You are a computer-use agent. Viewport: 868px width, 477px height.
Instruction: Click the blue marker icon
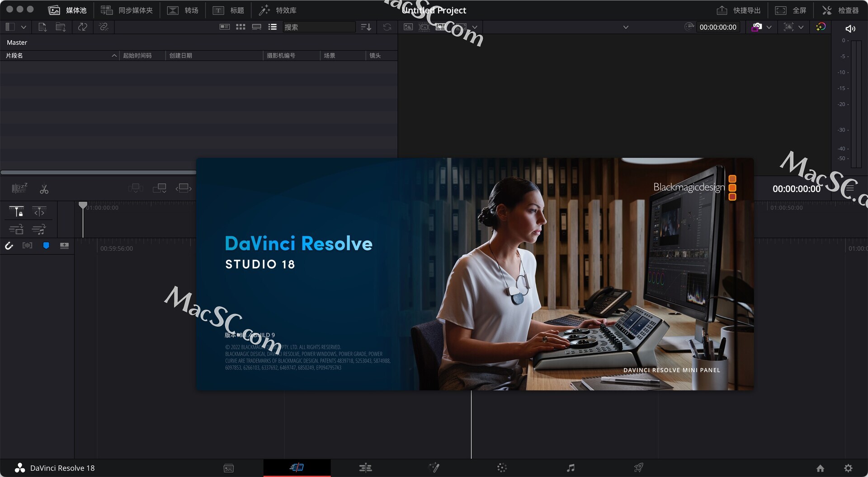pyautogui.click(x=46, y=245)
